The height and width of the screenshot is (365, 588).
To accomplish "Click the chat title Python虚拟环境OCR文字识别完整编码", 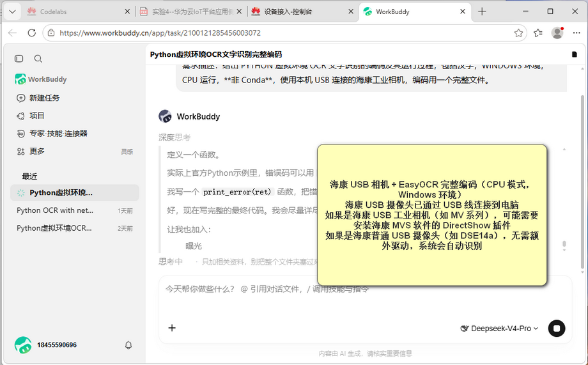I will 215,54.
